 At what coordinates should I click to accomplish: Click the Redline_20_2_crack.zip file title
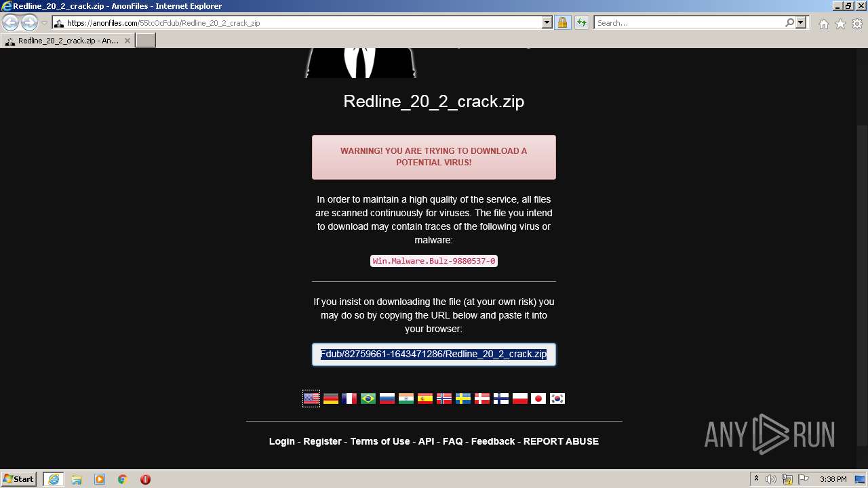click(434, 102)
